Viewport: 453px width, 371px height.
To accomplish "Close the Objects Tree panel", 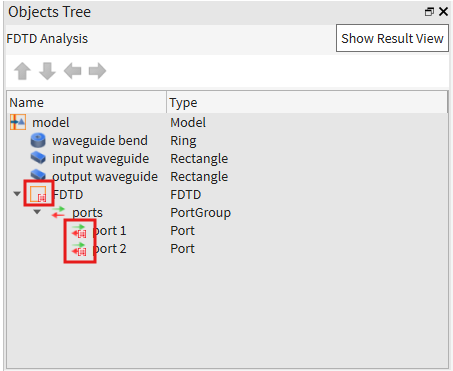I will click(x=443, y=12).
